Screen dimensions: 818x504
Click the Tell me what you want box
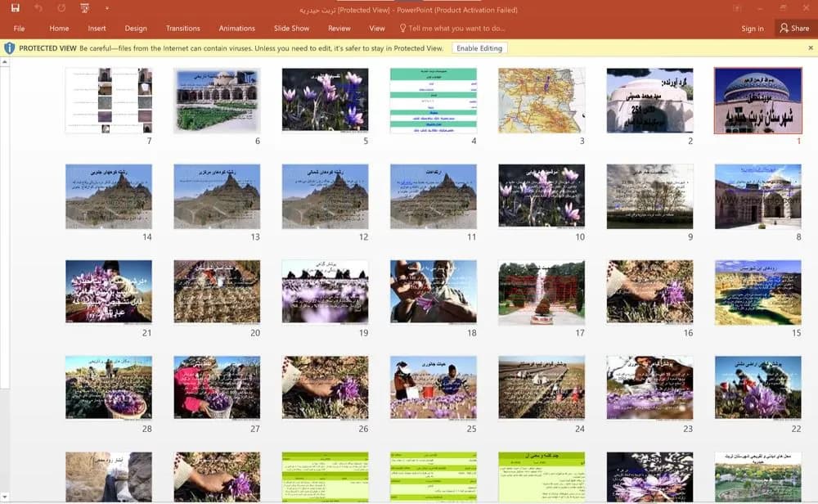452,28
